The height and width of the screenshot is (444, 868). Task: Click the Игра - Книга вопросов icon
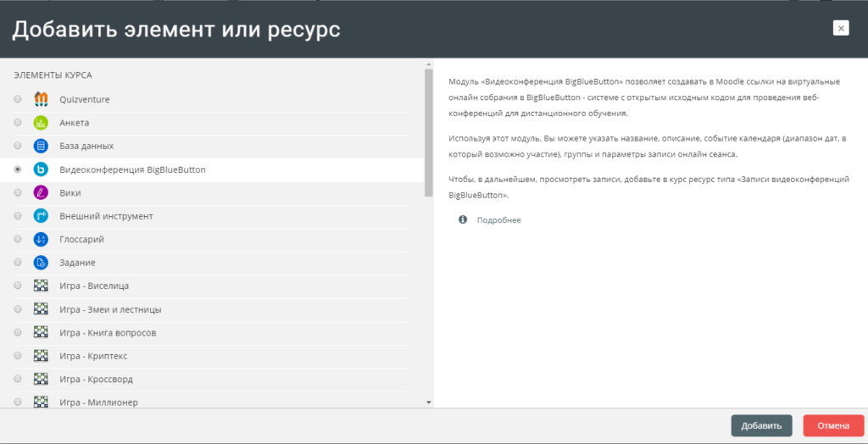tap(41, 332)
